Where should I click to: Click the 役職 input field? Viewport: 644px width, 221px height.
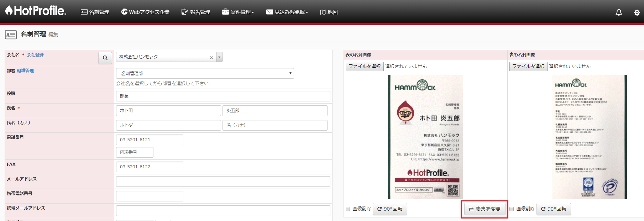tap(223, 96)
